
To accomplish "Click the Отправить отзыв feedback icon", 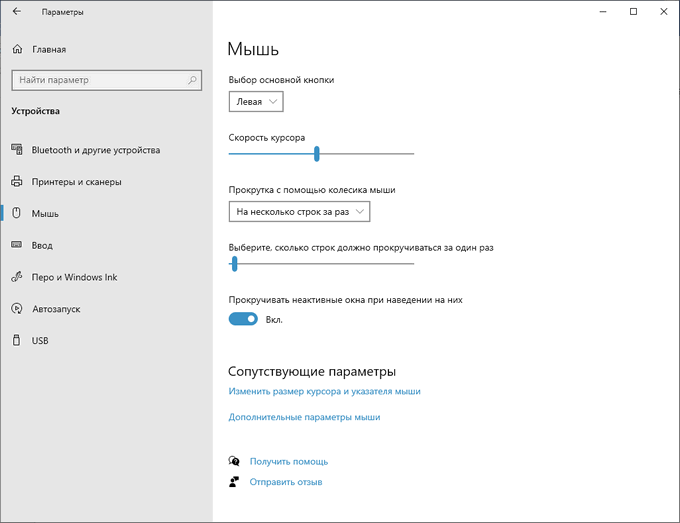I will (x=234, y=482).
